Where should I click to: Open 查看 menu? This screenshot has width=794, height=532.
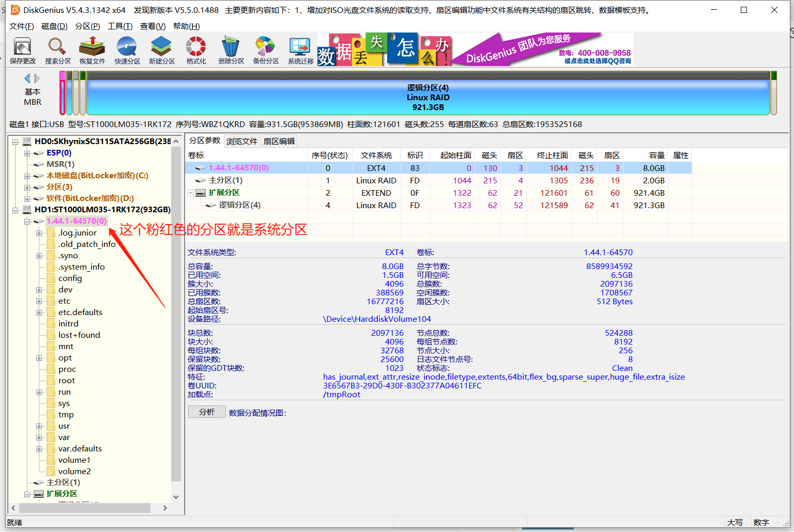click(153, 26)
